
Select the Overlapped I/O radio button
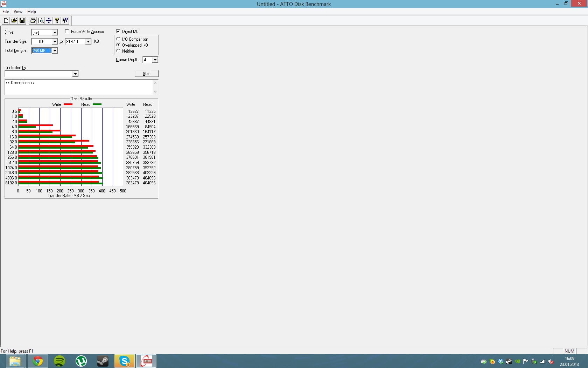point(118,45)
